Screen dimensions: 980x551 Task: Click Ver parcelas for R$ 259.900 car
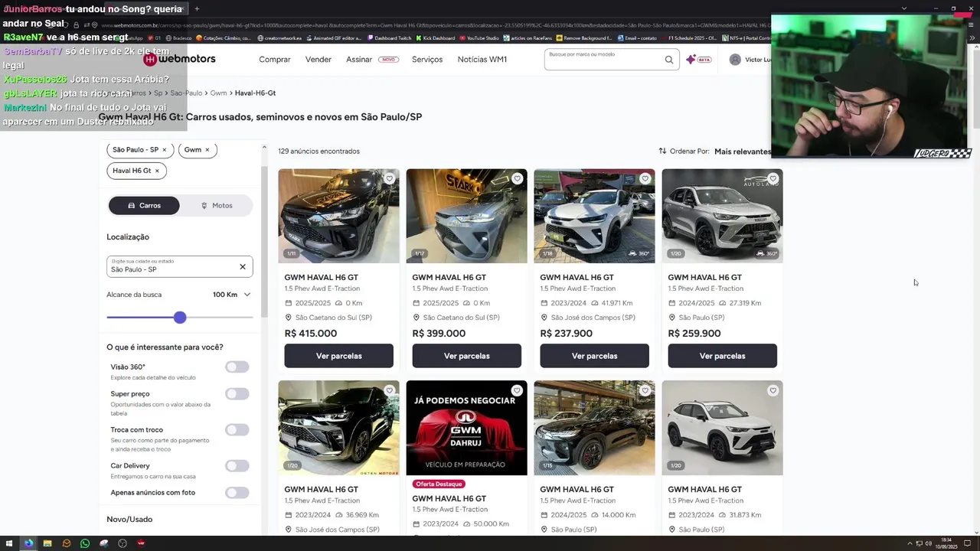tap(723, 356)
